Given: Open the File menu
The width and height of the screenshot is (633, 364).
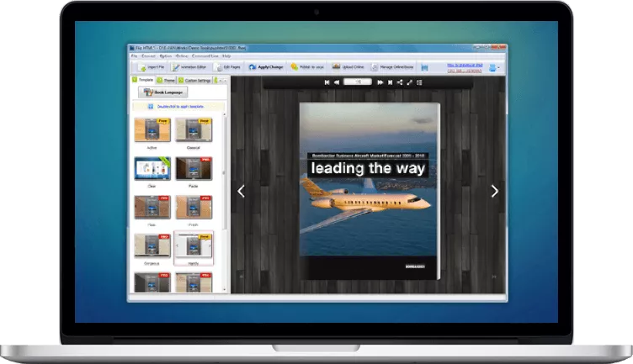Looking at the screenshot, I should (x=132, y=56).
